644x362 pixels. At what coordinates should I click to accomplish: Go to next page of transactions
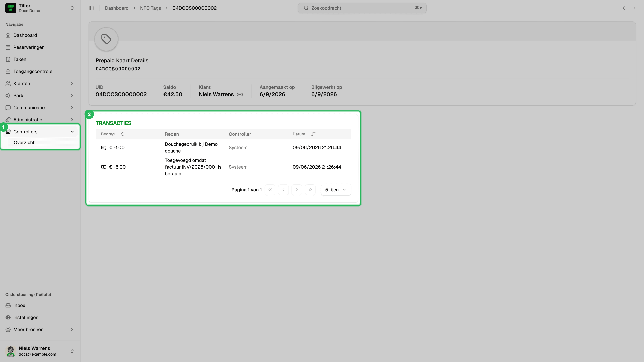click(x=297, y=190)
